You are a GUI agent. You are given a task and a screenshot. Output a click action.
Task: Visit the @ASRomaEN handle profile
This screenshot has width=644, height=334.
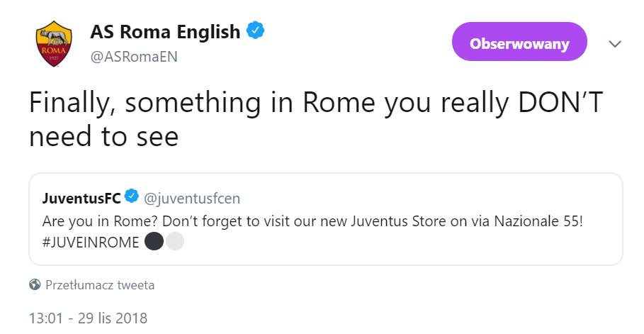click(x=134, y=57)
